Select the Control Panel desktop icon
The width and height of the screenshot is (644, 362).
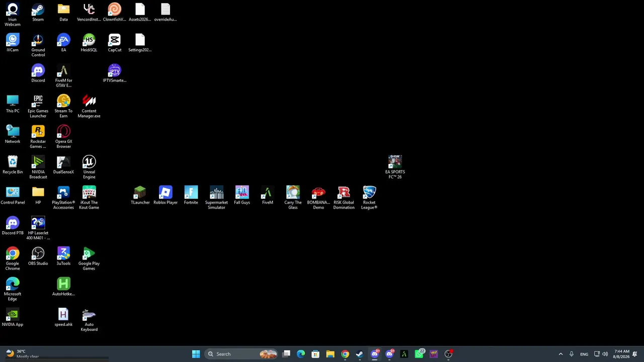point(13,196)
